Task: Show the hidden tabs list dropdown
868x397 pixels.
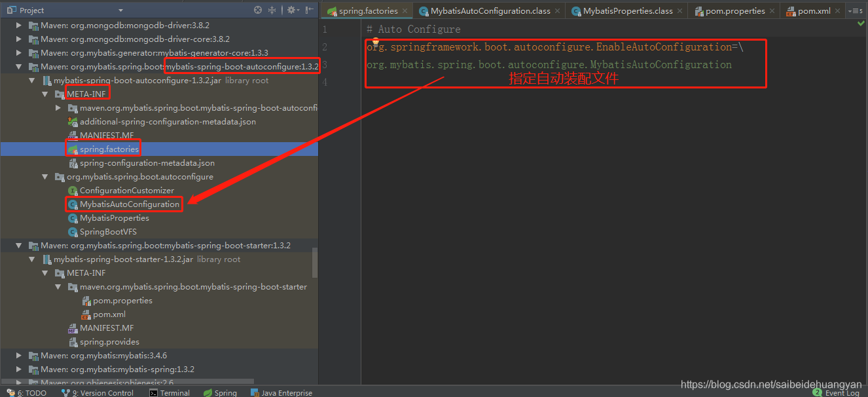Action: (x=855, y=11)
